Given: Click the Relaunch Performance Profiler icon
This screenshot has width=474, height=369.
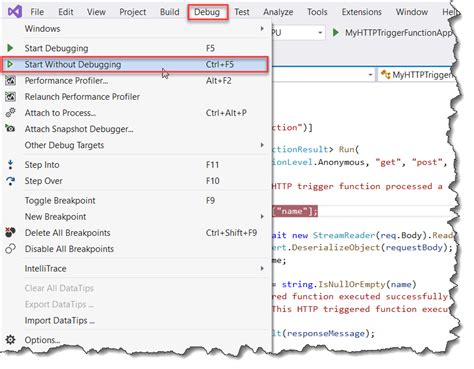Looking at the screenshot, I should click(10, 97).
